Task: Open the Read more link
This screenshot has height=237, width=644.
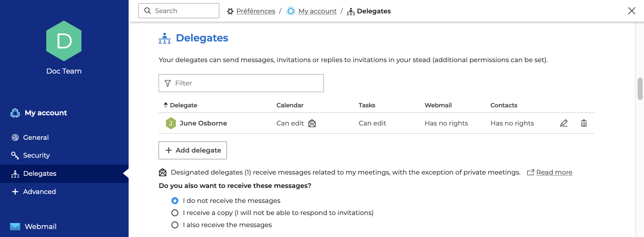Action: [554, 172]
